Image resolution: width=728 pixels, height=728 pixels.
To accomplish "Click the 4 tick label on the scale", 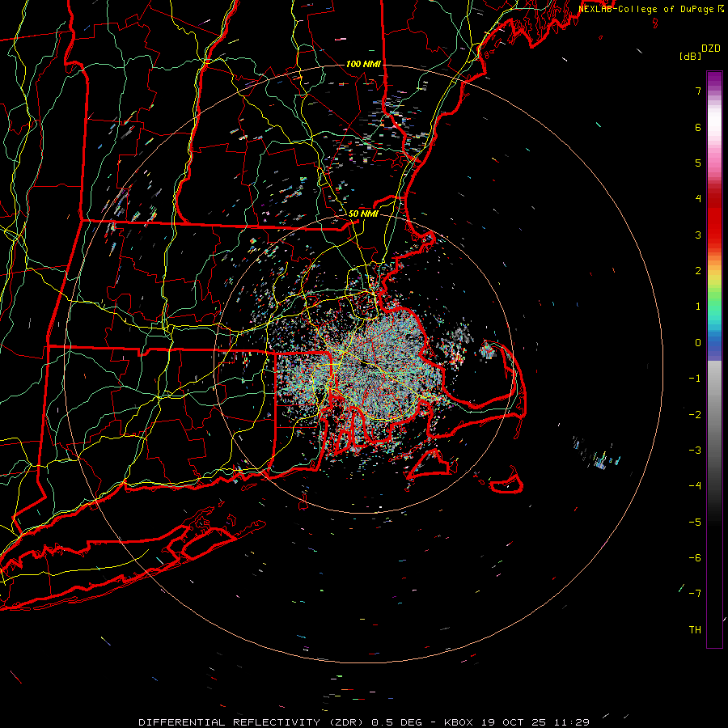I will pos(698,199).
